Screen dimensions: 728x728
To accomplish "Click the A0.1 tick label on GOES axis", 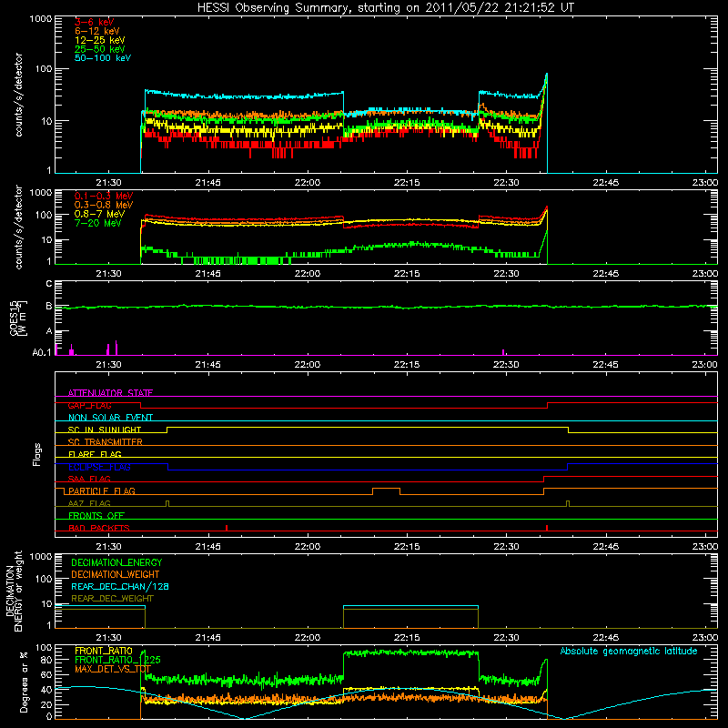I will coord(42,353).
